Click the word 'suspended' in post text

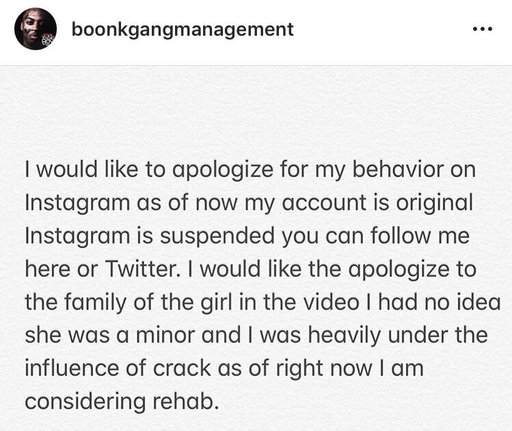pyautogui.click(x=217, y=237)
